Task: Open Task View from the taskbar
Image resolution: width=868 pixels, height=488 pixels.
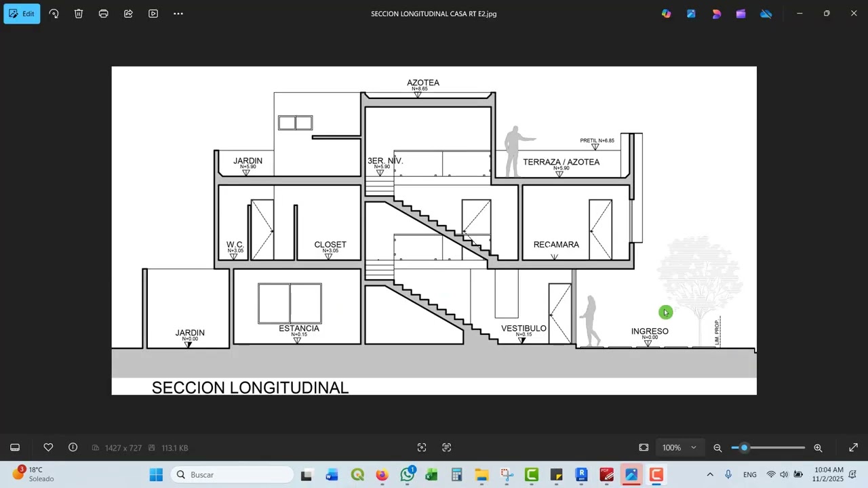Action: [307, 474]
